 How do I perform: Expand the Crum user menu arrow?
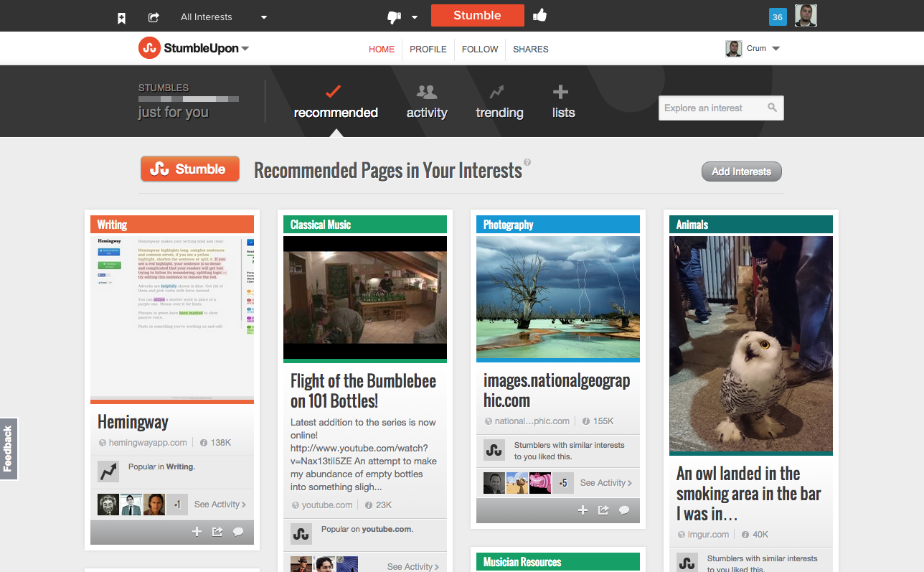[x=775, y=49]
